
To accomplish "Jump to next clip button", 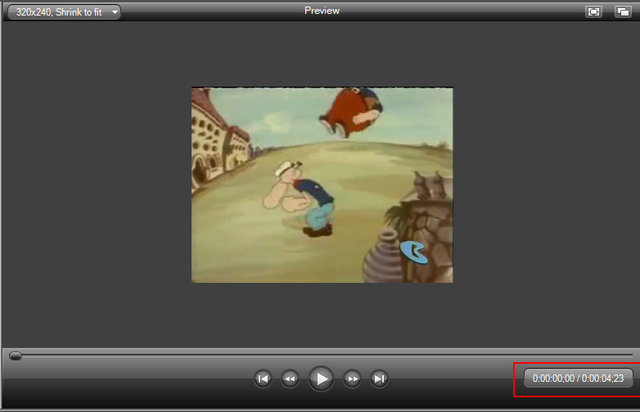I will [x=379, y=379].
